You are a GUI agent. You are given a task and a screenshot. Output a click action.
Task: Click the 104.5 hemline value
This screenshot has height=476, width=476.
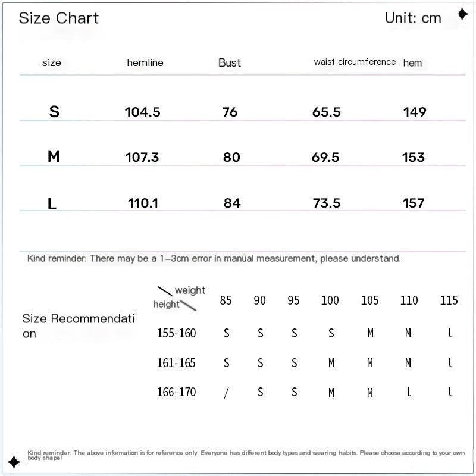click(142, 112)
